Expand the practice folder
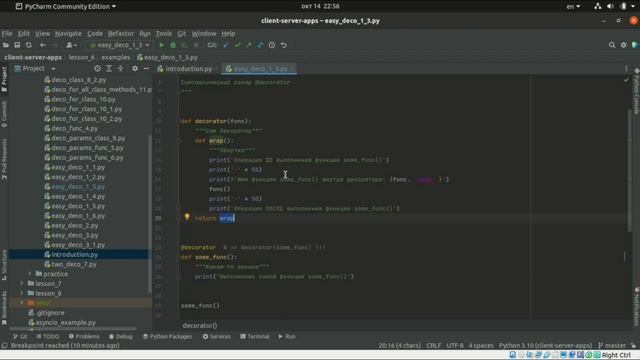 30,274
